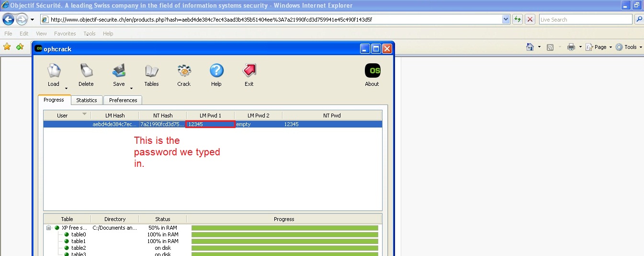This screenshot has height=256, width=644.
Task: Click the Load icon in ophcrack
Action: tap(54, 71)
